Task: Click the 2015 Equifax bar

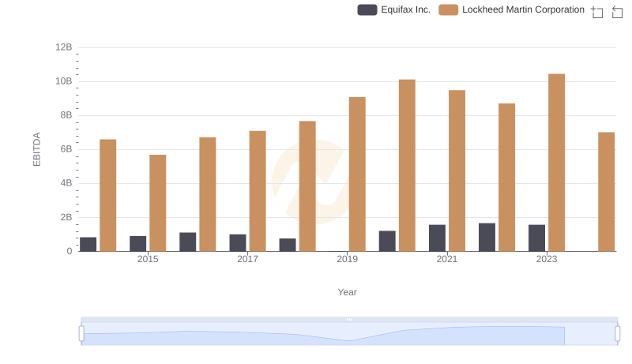Action: [x=137, y=244]
